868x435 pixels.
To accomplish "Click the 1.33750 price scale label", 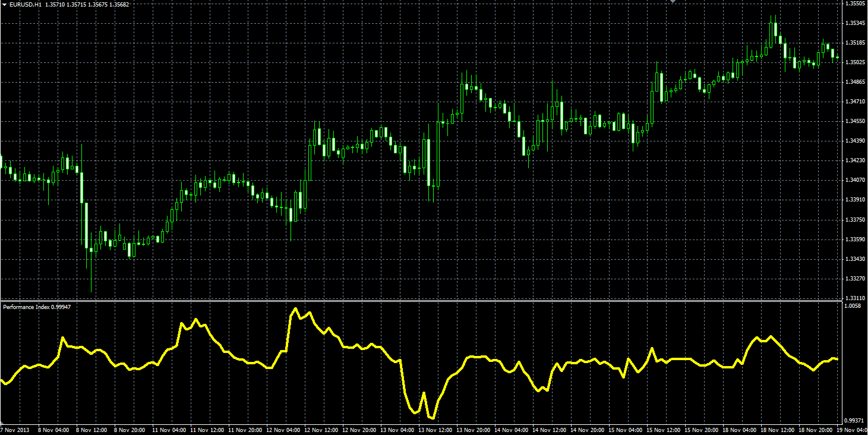I will pyautogui.click(x=854, y=220).
